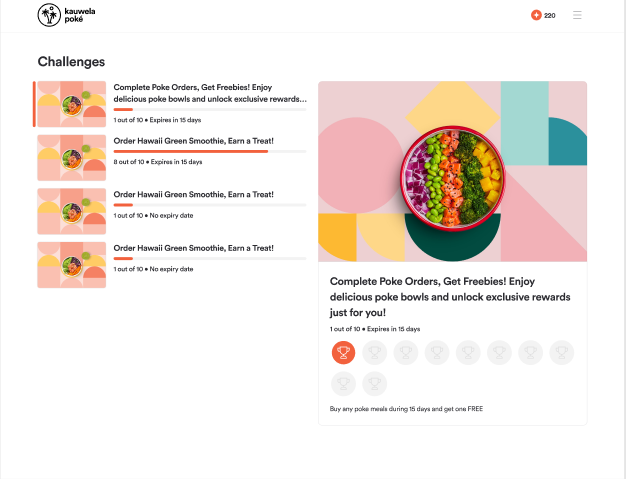
Task: Click the second grey trophy icon
Action: tap(406, 352)
